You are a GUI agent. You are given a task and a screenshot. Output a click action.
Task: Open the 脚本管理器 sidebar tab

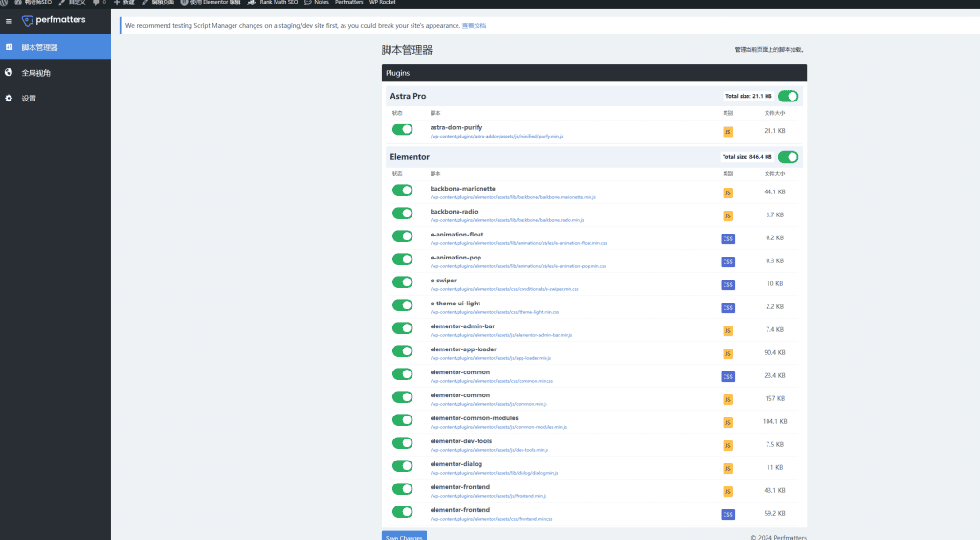coord(56,47)
